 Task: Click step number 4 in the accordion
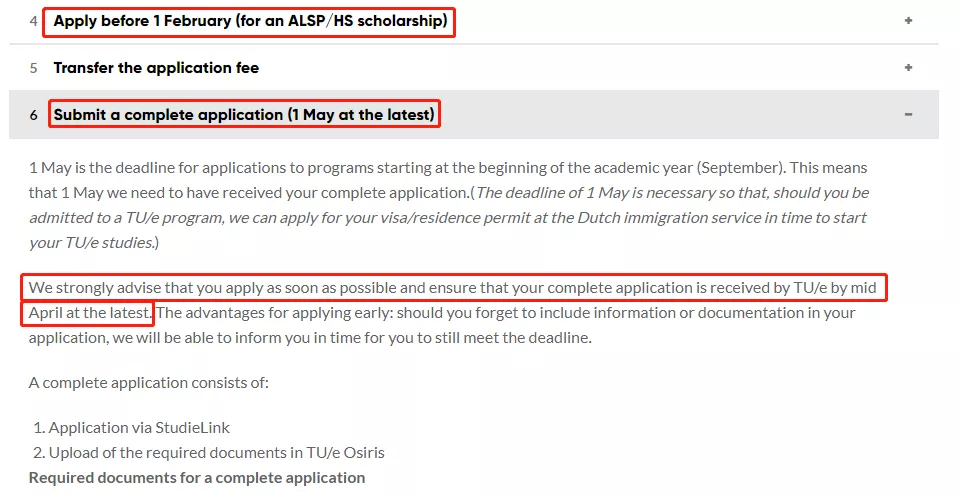(34, 21)
